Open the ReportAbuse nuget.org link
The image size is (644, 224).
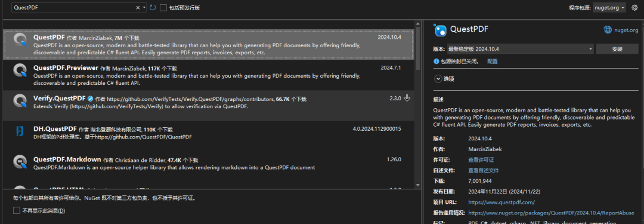coord(551,213)
